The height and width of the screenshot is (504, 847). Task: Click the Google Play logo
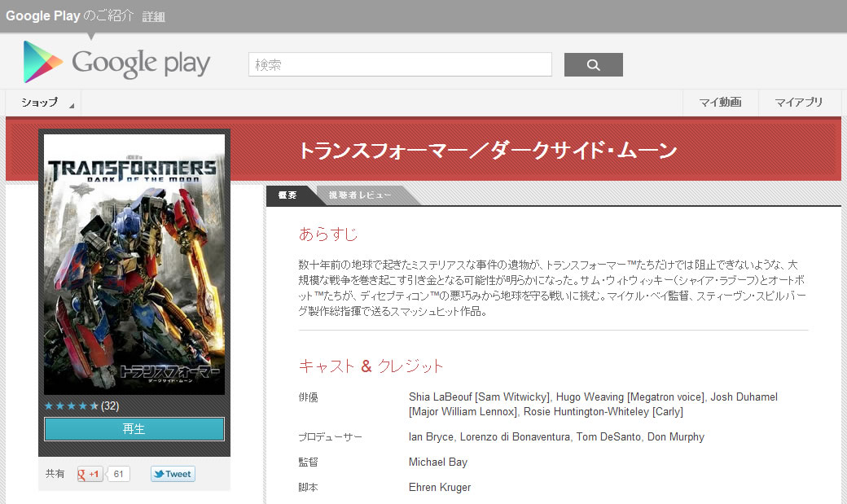click(x=116, y=63)
